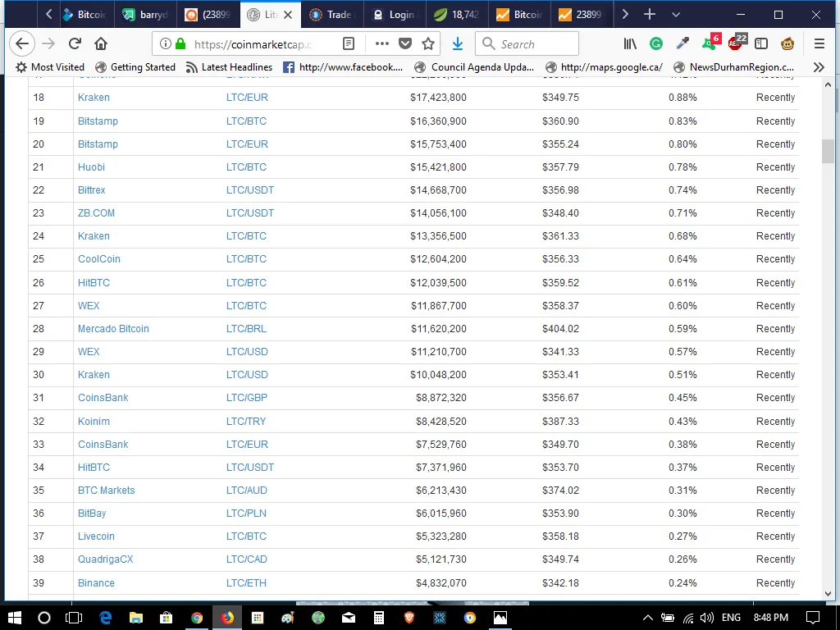Click the Grammarly extension icon

[x=656, y=43]
